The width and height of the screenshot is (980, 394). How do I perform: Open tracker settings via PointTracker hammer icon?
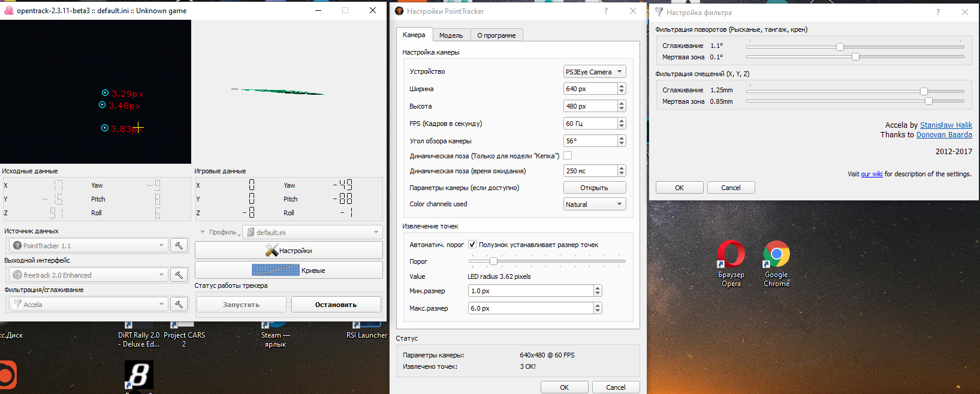coord(179,245)
